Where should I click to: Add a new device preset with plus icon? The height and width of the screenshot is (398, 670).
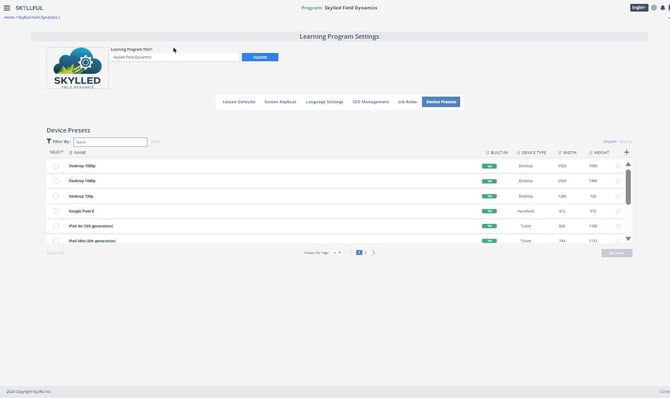tap(626, 152)
